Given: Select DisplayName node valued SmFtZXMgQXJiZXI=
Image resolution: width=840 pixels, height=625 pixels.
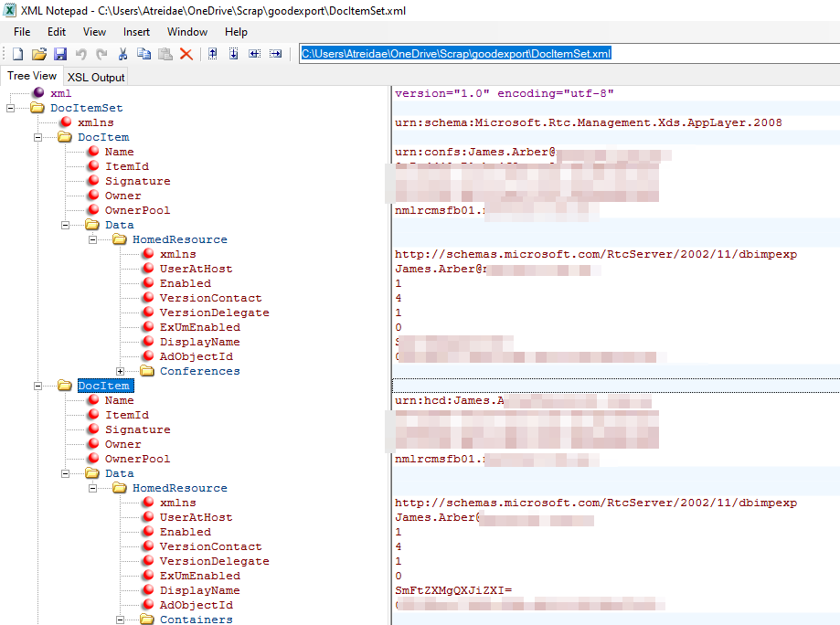Looking at the screenshot, I should 200,590.
